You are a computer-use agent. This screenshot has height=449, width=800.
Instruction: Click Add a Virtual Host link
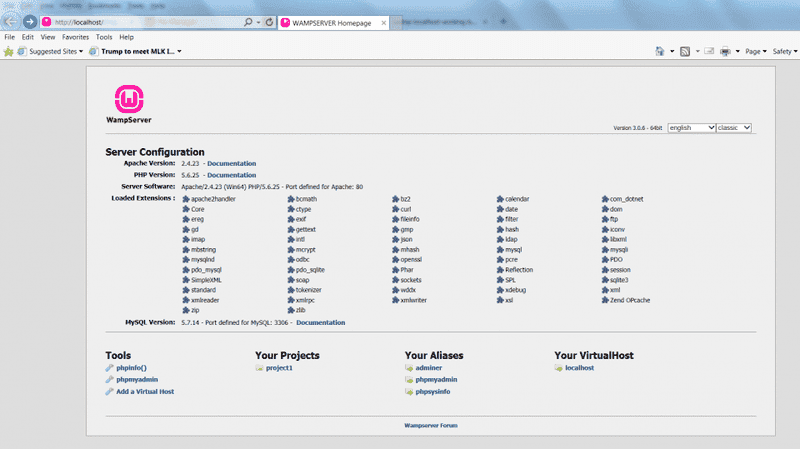point(144,392)
